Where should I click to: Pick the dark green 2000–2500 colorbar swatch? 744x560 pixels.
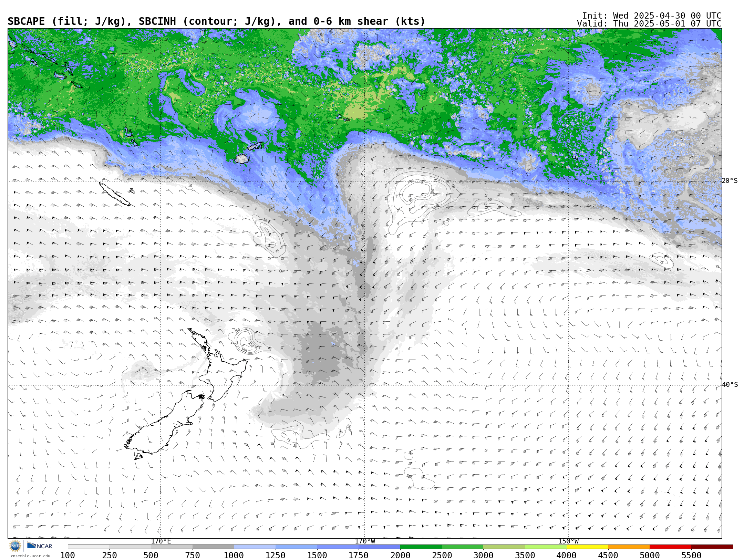point(421,547)
